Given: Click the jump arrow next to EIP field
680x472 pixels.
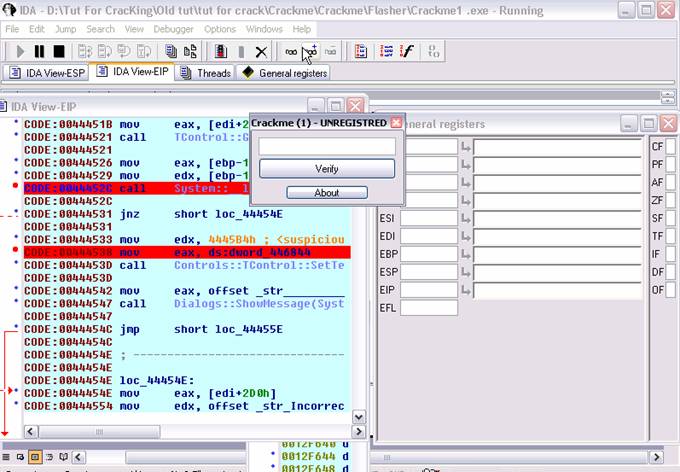Looking at the screenshot, I should click(466, 290).
